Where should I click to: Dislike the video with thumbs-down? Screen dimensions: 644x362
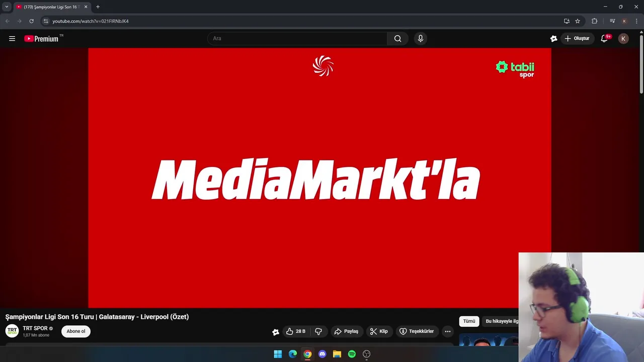click(318, 331)
